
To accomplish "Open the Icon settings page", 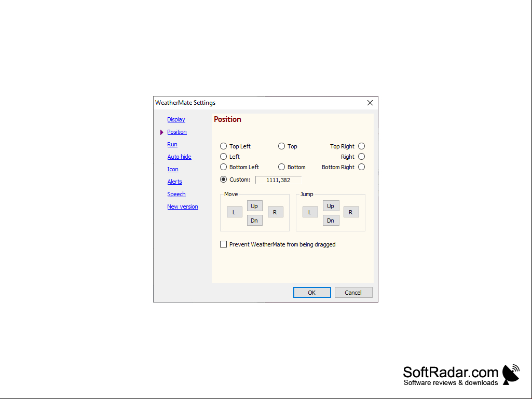I will (173, 169).
